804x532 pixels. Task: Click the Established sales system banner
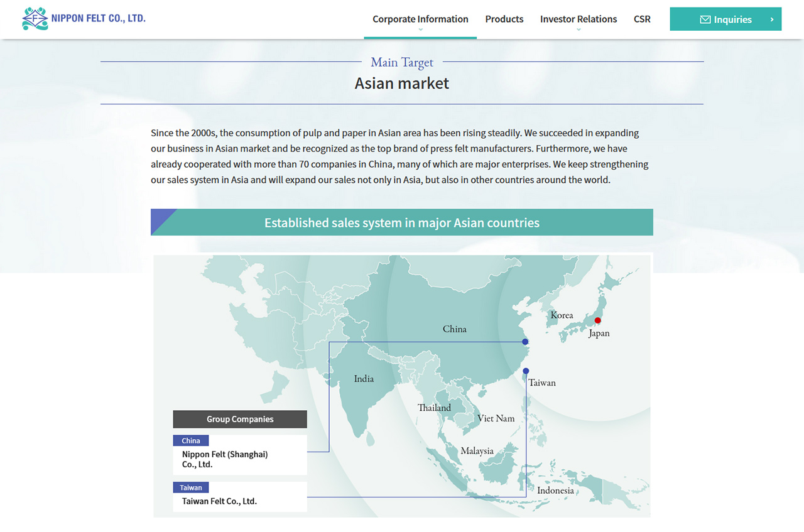402,222
